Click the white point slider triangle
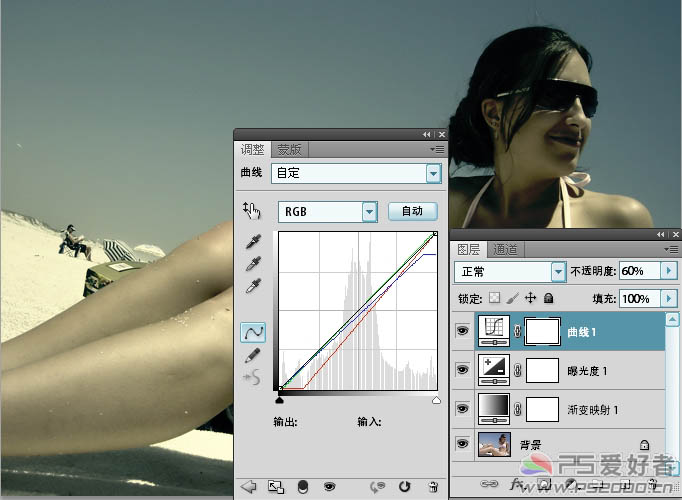This screenshot has height=500, width=682. [436, 400]
